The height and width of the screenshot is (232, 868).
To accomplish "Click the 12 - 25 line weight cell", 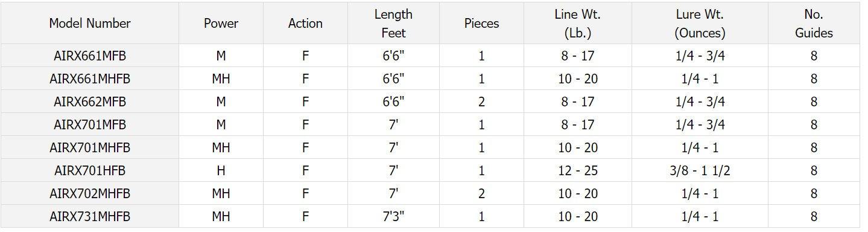I will (578, 170).
